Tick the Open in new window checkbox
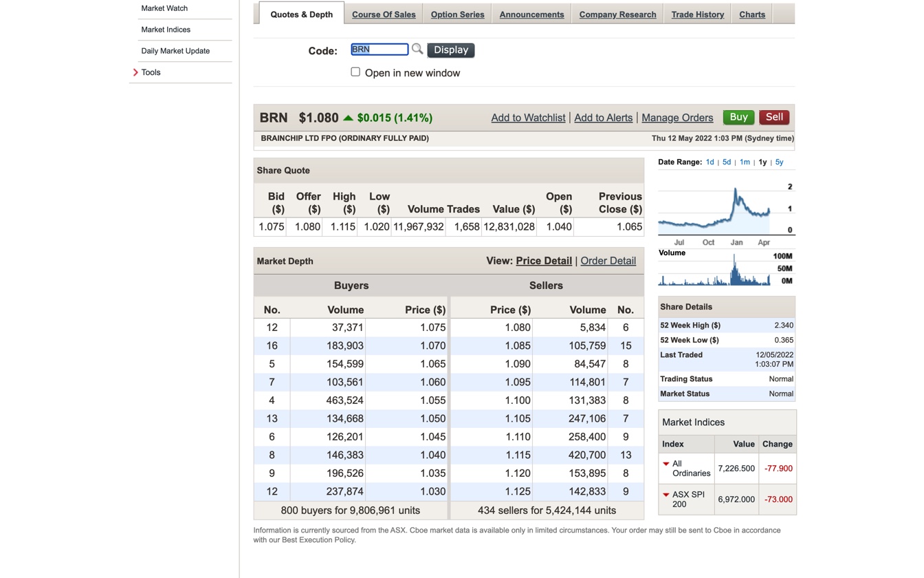 (x=355, y=72)
